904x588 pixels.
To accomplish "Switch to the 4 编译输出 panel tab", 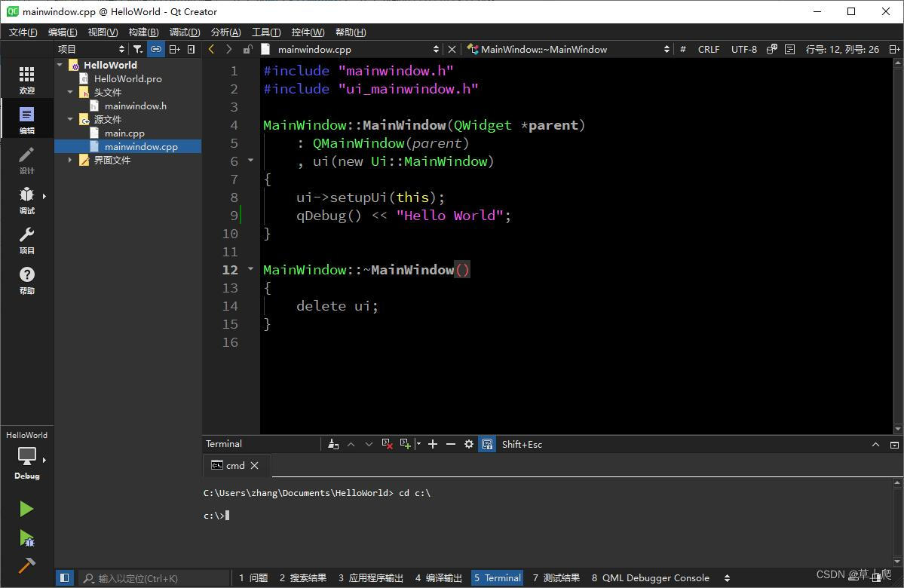I will pos(438,577).
